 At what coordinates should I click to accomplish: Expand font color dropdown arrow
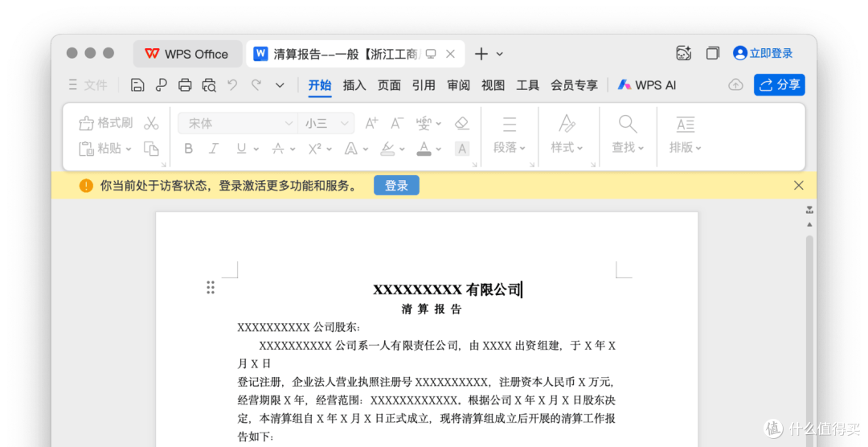[x=439, y=149]
